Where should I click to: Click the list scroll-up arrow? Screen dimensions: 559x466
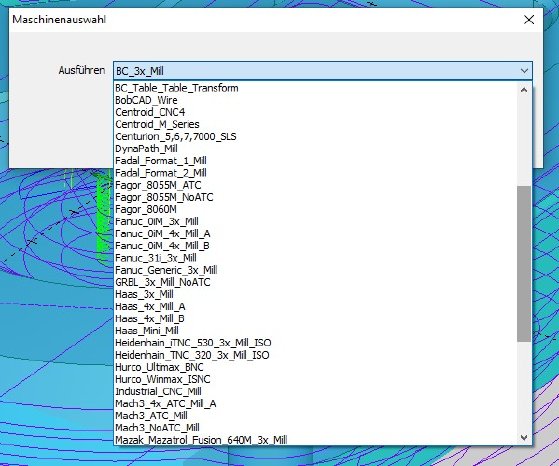tap(524, 90)
